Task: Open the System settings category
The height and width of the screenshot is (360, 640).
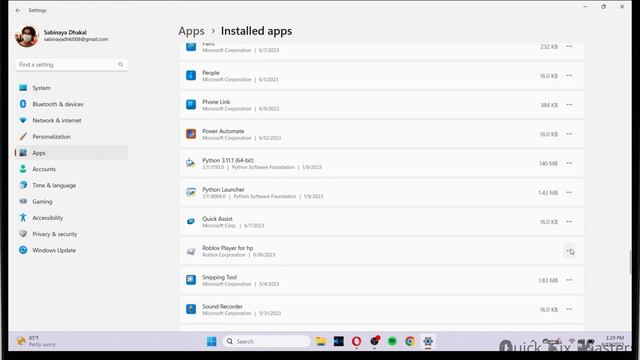Action: click(71, 88)
